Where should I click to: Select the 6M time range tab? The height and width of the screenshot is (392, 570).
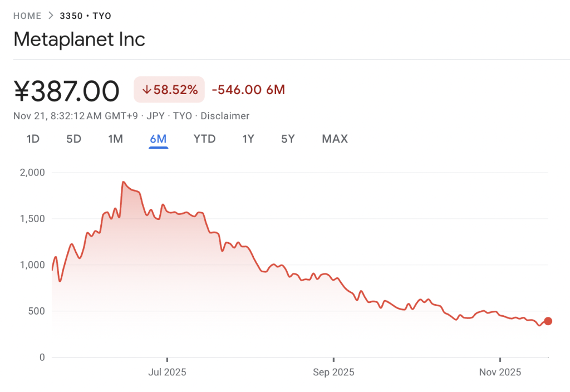coord(158,139)
